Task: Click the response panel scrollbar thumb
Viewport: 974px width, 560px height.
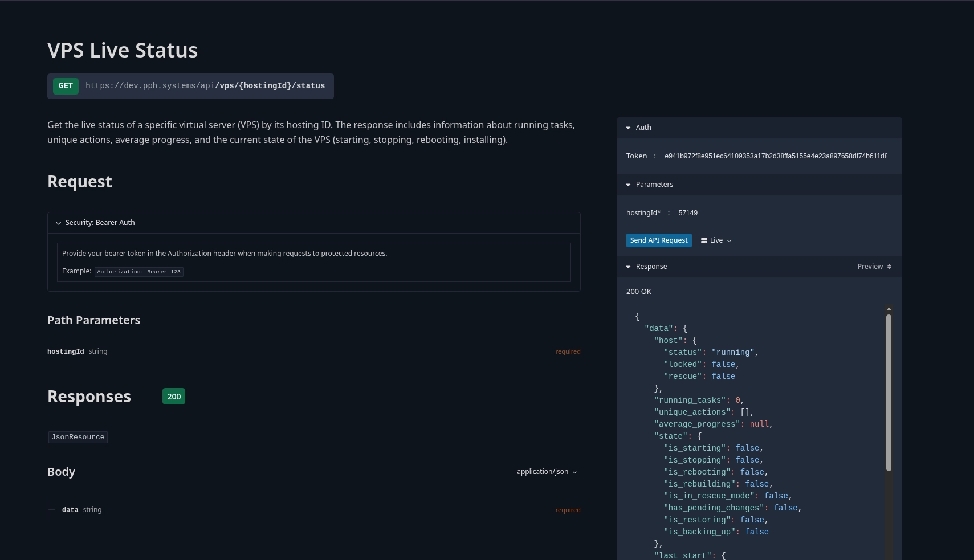Action: tap(889, 393)
